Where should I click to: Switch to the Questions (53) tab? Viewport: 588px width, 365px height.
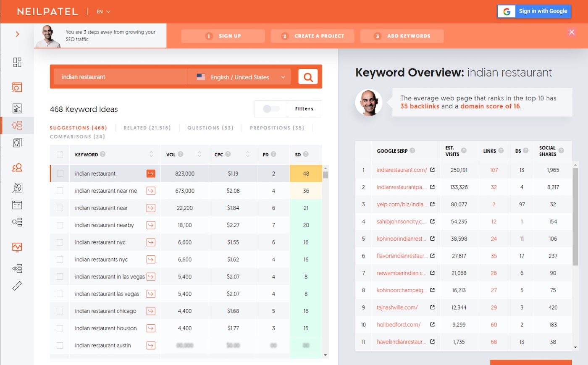coord(210,128)
